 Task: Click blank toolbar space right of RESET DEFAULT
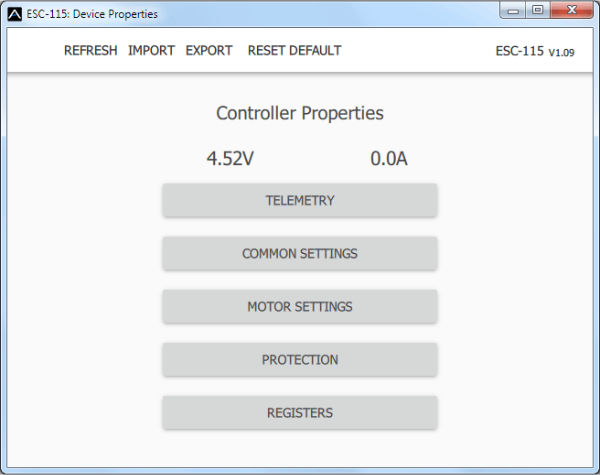[415, 51]
